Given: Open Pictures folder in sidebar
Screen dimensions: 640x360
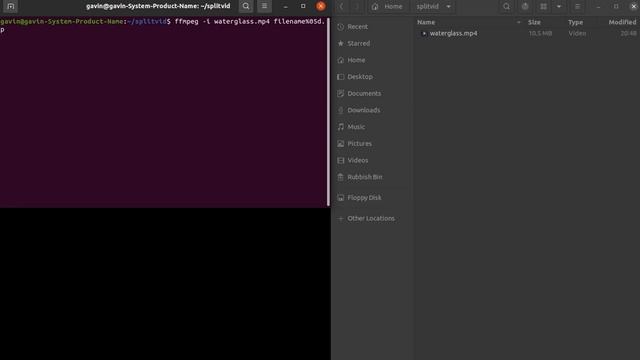Looking at the screenshot, I should [x=372, y=144].
